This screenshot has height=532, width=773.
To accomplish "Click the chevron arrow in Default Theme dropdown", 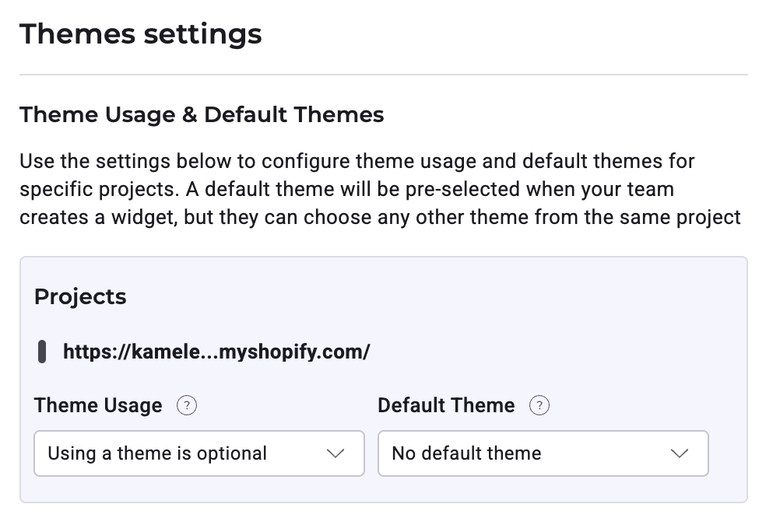I will (x=680, y=453).
